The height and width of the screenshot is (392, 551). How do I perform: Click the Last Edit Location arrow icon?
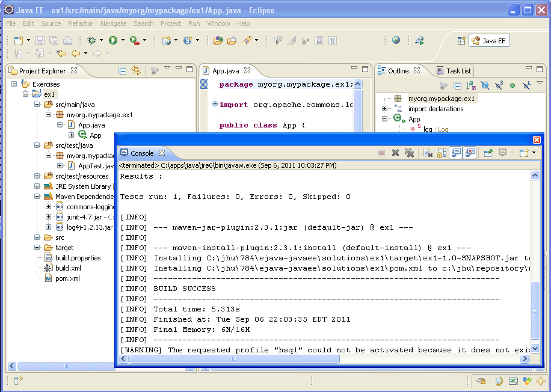pyautogui.click(x=61, y=54)
